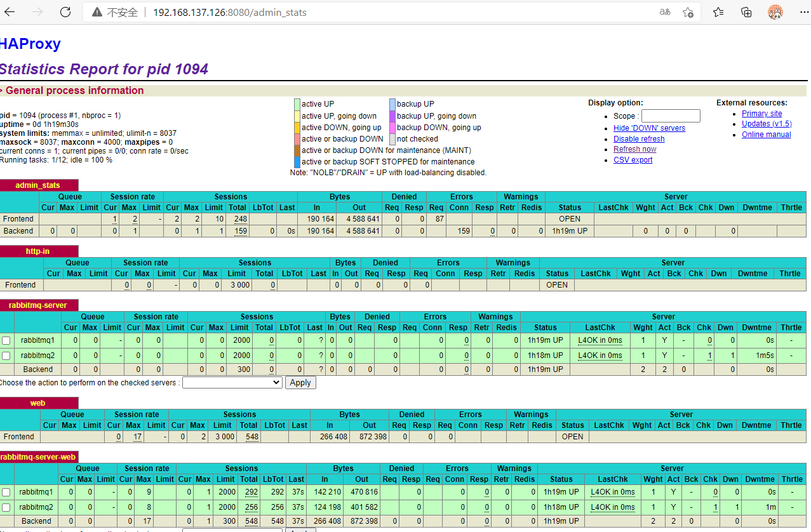Add page to favorites star-plus icon
This screenshot has width=811, height=532.
click(x=688, y=12)
